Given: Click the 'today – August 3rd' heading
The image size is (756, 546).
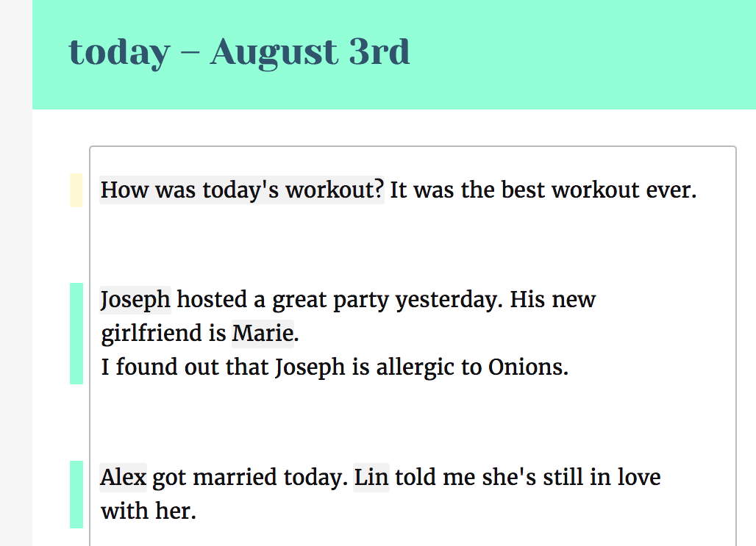Looking at the screenshot, I should point(239,52).
